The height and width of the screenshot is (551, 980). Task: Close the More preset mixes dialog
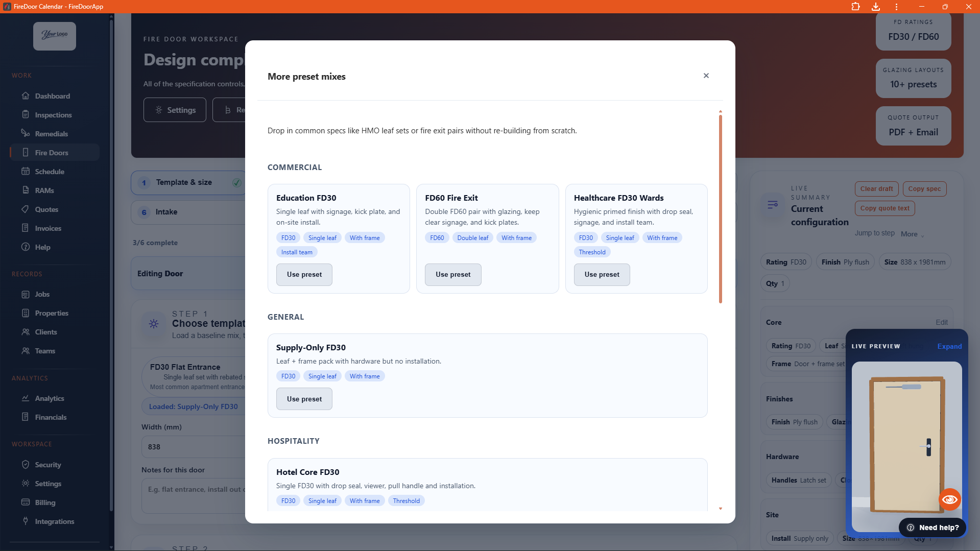(706, 76)
